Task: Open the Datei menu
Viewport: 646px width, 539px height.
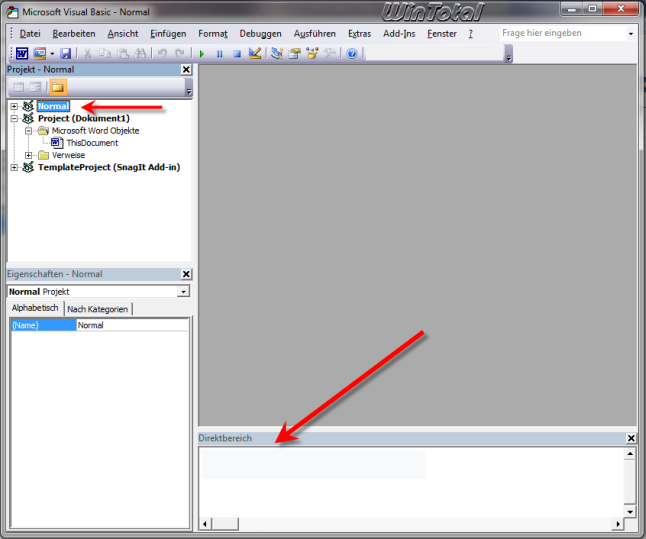Action: point(30,34)
